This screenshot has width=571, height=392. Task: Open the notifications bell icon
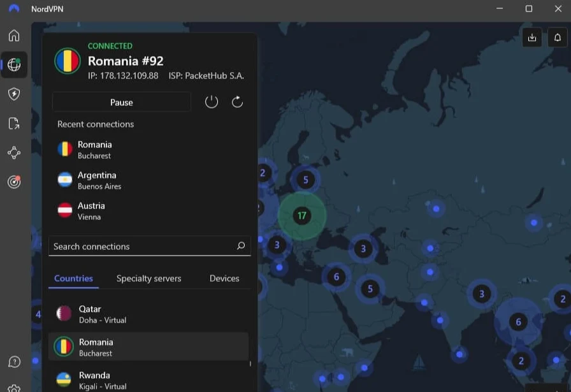tap(558, 38)
